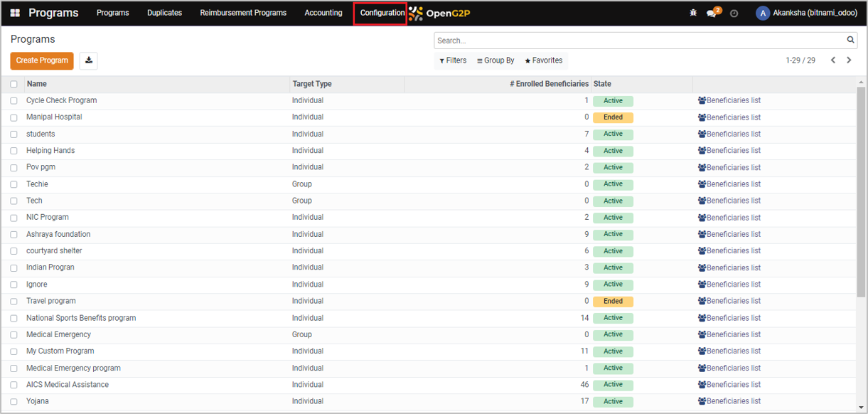Click the Create Program button

42,60
